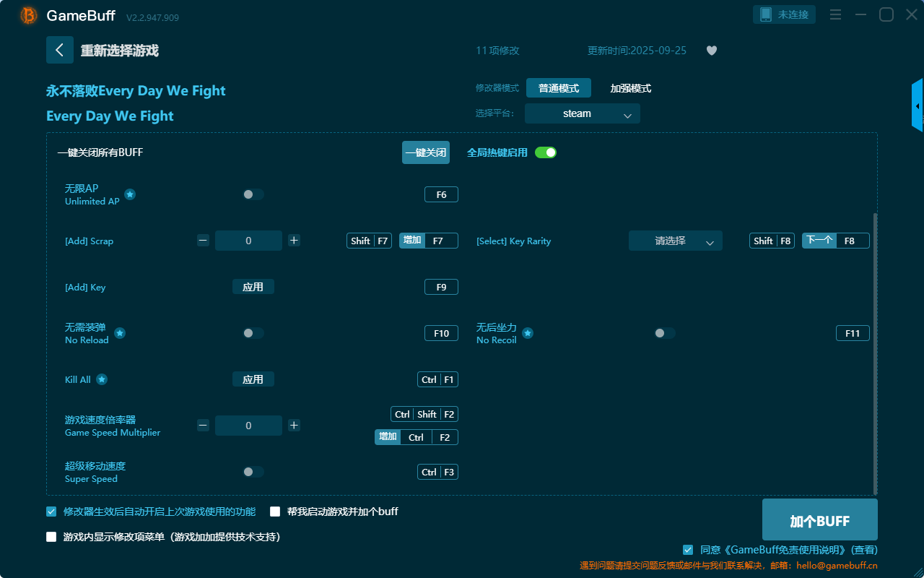Click Ctrl F1 hotkey for Kill All

[x=437, y=379]
